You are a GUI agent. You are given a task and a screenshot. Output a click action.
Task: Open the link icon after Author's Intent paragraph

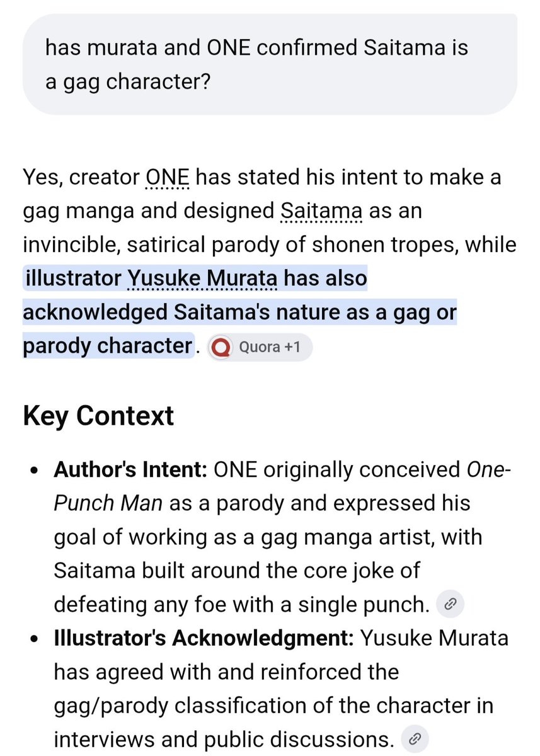point(450,605)
